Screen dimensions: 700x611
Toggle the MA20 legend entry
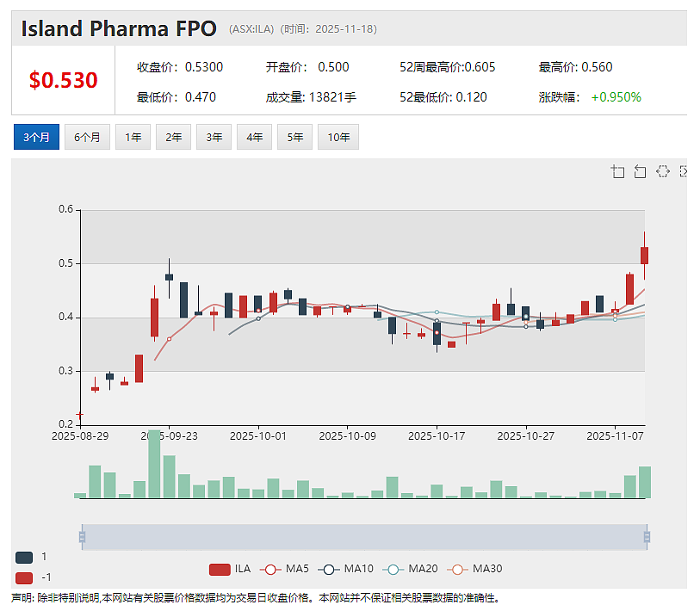point(410,569)
